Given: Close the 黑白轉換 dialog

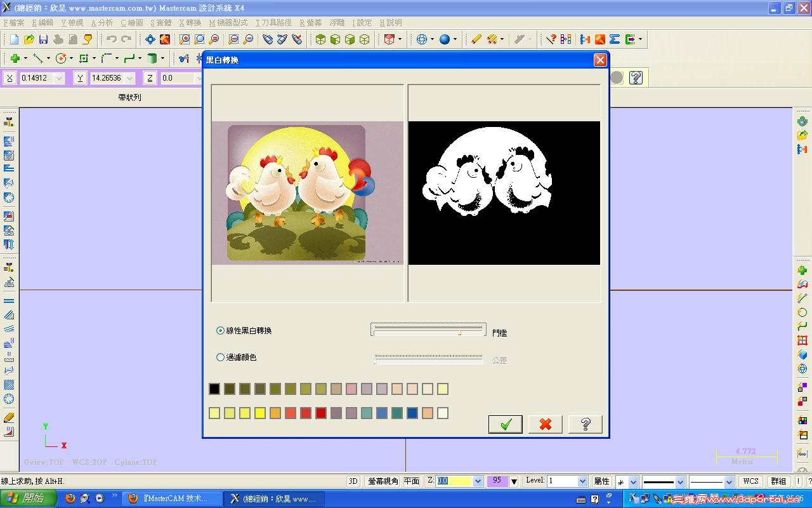Looking at the screenshot, I should (600, 60).
